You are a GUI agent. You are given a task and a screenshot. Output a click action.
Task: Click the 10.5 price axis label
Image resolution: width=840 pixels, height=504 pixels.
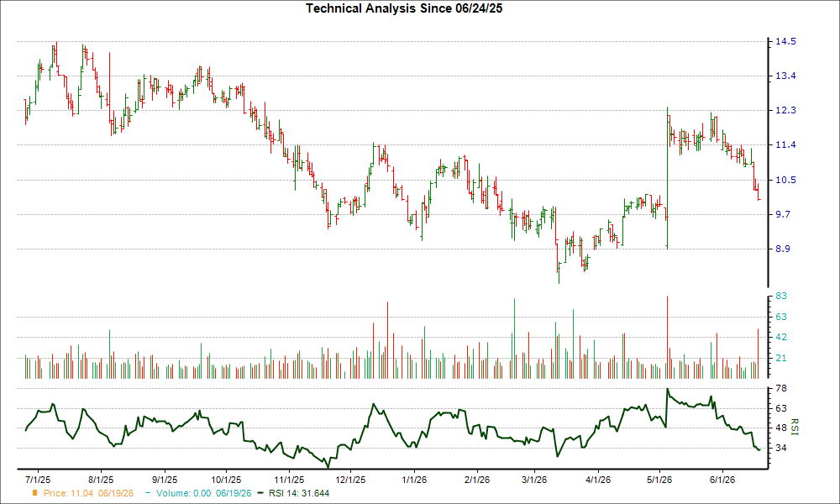point(785,180)
